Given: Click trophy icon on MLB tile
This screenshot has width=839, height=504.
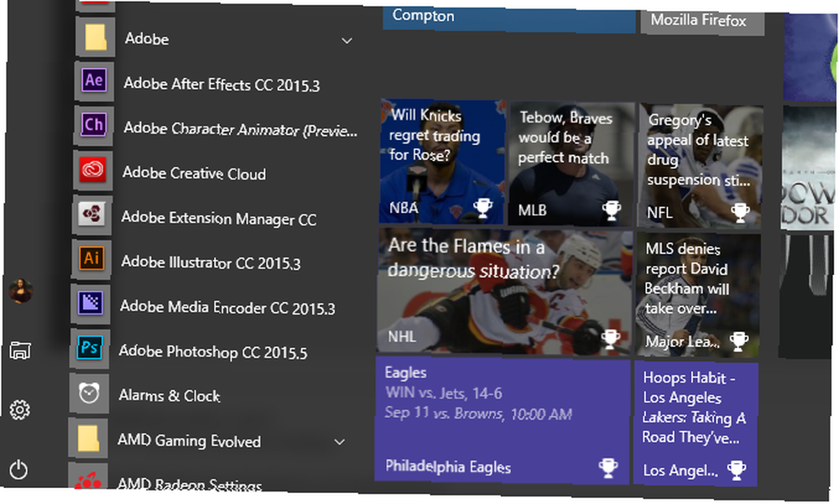Looking at the screenshot, I should coord(612,210).
